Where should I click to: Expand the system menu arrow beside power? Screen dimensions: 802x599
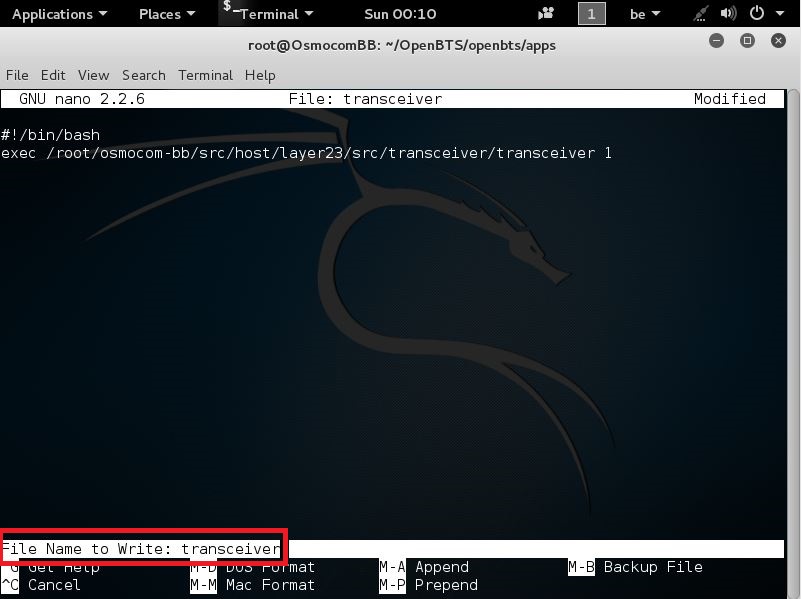click(x=779, y=14)
